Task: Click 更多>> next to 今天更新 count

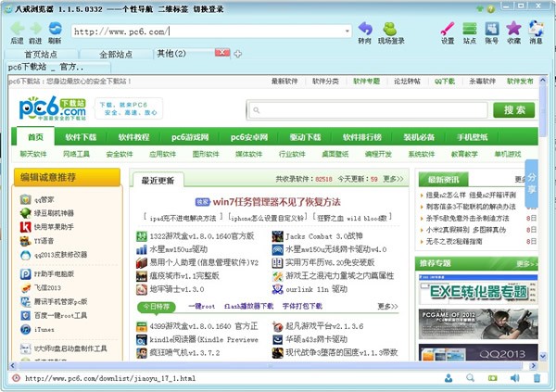Action: [393, 179]
